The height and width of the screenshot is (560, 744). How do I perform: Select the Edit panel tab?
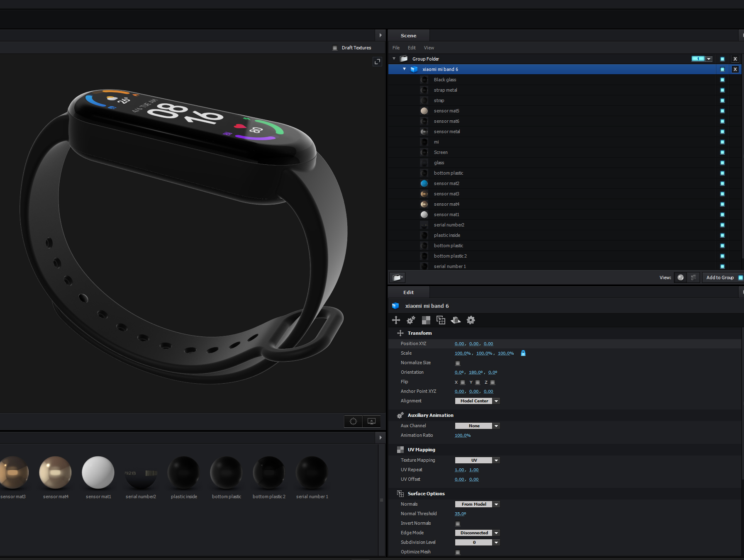click(x=409, y=292)
